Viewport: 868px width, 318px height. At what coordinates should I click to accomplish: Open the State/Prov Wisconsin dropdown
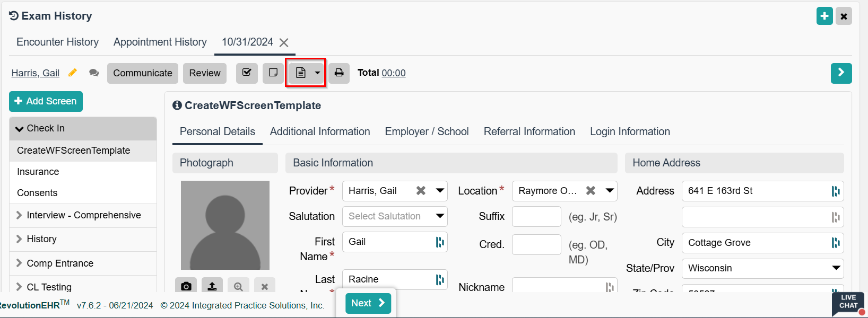click(762, 268)
